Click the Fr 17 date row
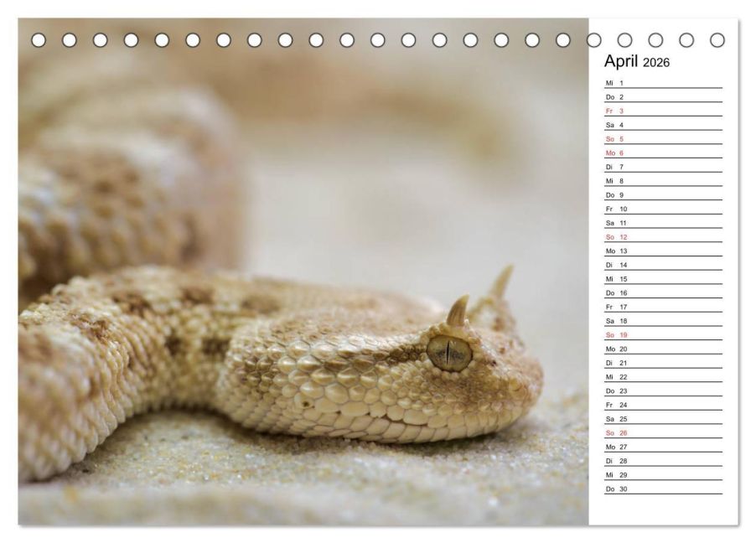 [x=662, y=307]
